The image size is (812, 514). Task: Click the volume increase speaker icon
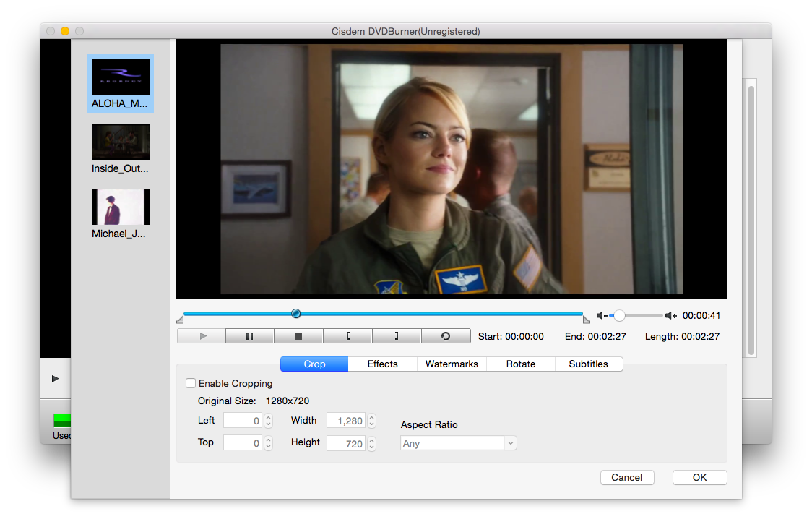(x=671, y=315)
